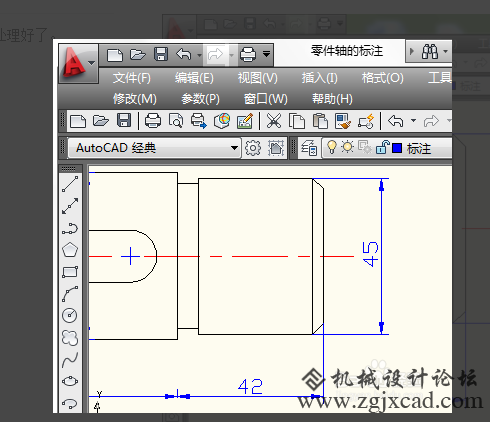Open the 文件(F) menu
The height and width of the screenshot is (422, 490).
coord(132,78)
